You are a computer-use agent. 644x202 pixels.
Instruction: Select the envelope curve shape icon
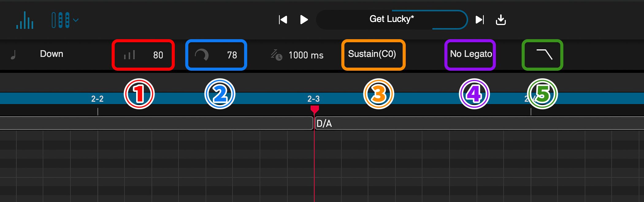point(544,54)
